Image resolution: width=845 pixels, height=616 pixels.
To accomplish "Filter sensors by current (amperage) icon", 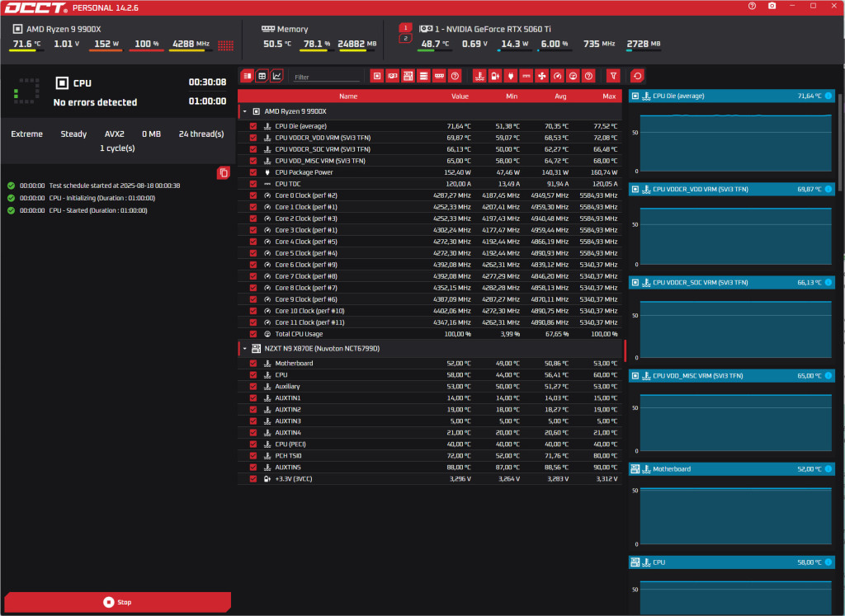I will click(x=526, y=76).
